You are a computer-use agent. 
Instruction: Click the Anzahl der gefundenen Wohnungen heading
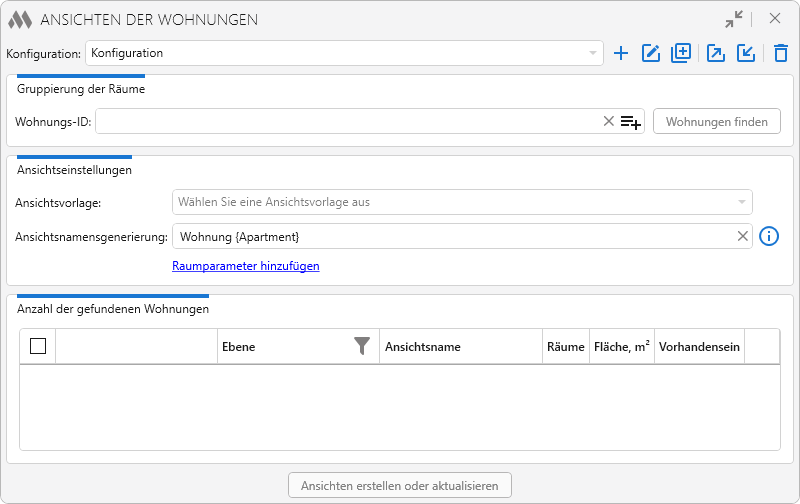113,309
